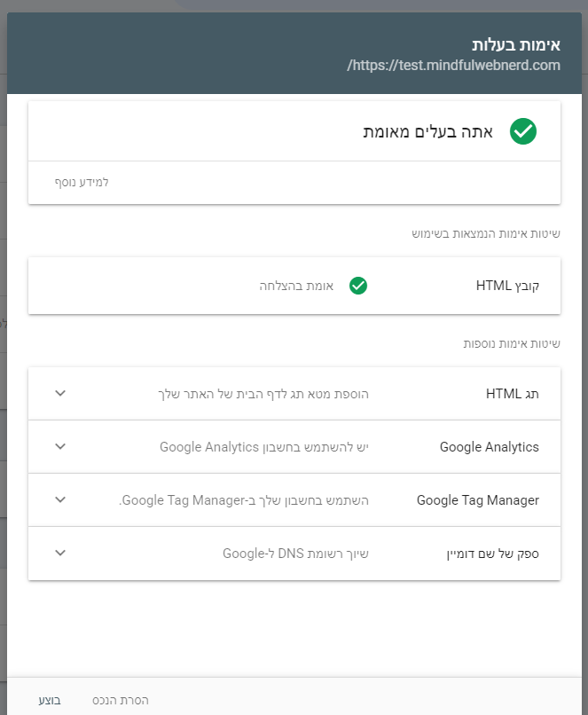Click the קובץ HTML method label
The width and height of the screenshot is (588, 715).
coord(507,286)
